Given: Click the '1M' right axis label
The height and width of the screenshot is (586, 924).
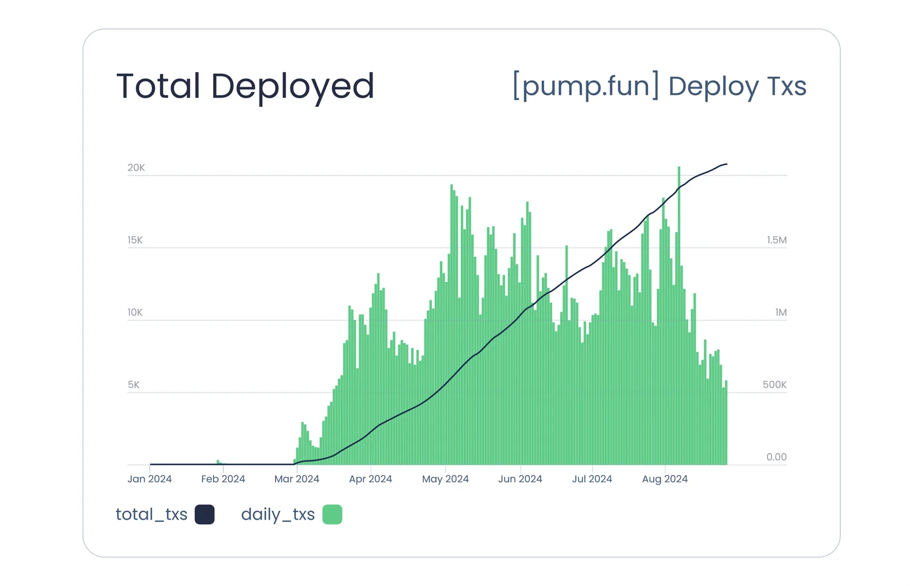Looking at the screenshot, I should click(781, 312).
